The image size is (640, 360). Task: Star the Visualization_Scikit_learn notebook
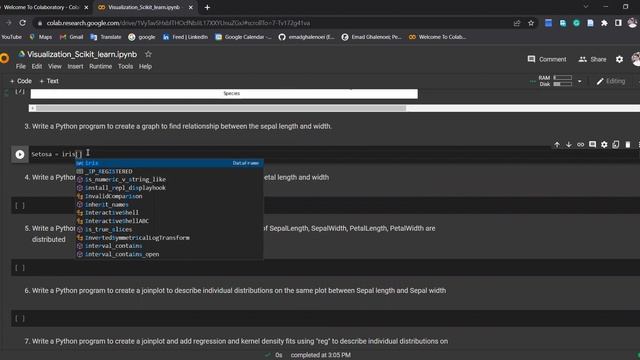point(148,54)
